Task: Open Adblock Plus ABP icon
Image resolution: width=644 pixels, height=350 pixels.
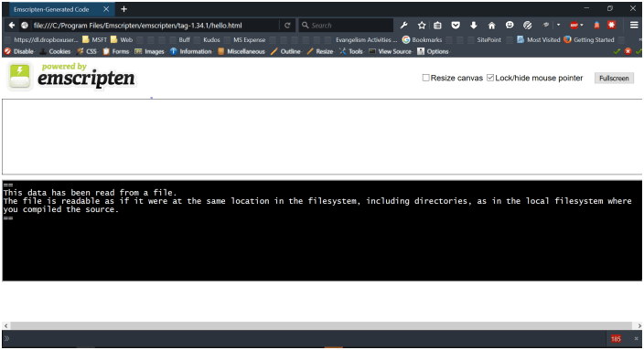Action: click(x=574, y=26)
